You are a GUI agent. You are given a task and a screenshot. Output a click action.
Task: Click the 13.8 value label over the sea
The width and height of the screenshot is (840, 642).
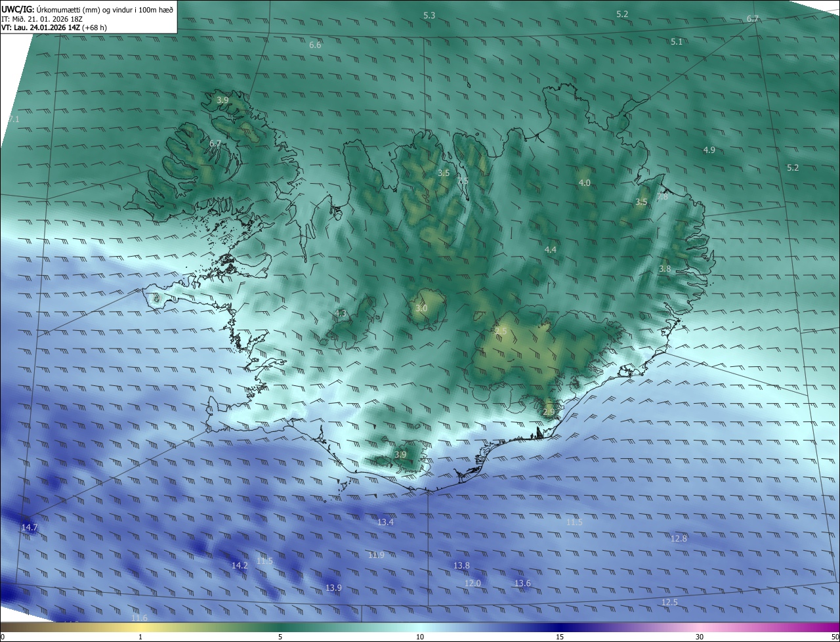point(461,566)
